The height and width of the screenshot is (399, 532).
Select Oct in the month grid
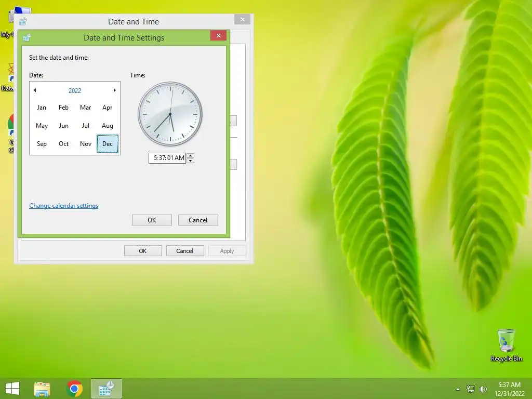(63, 144)
